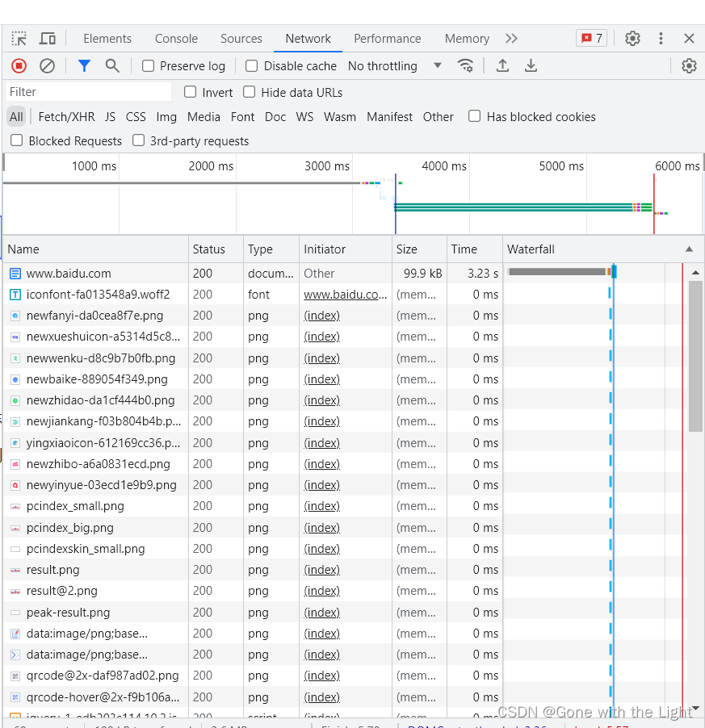Open the No throttling dropdown
Screen dimensions: 705x728
click(x=394, y=66)
